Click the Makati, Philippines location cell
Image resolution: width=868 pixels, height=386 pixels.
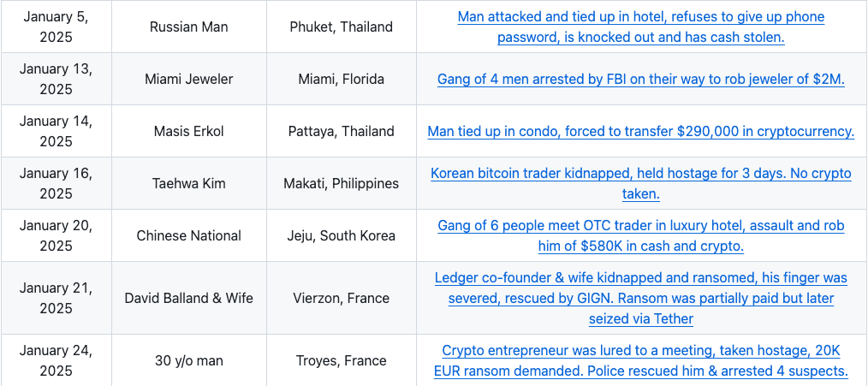(x=342, y=183)
